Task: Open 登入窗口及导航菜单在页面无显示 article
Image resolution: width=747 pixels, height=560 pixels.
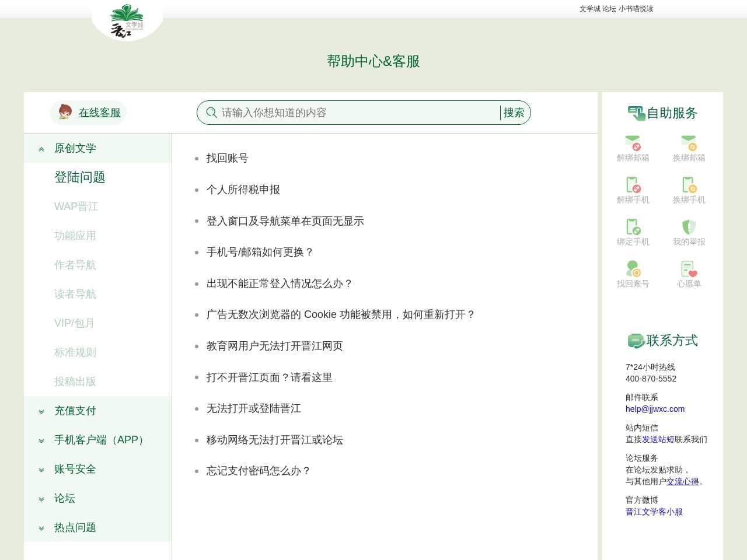Action: (285, 221)
